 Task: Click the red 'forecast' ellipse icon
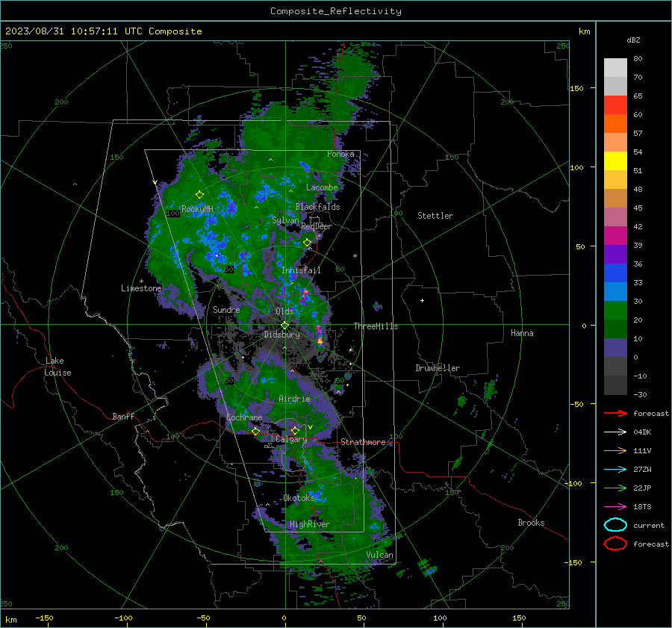click(x=615, y=544)
